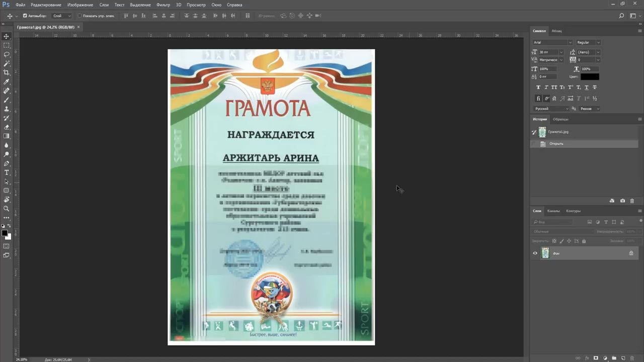Select the Dodge tool
644x362 pixels.
click(7, 154)
